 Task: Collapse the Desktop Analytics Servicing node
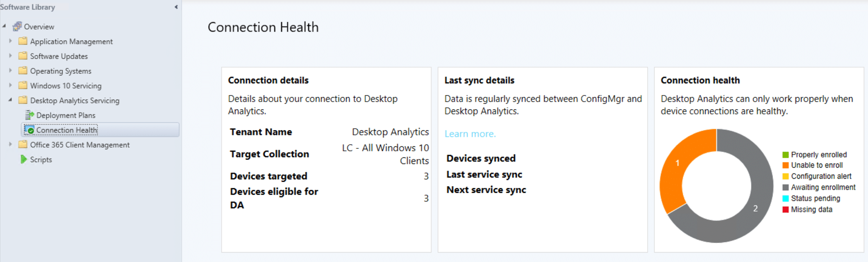point(10,100)
